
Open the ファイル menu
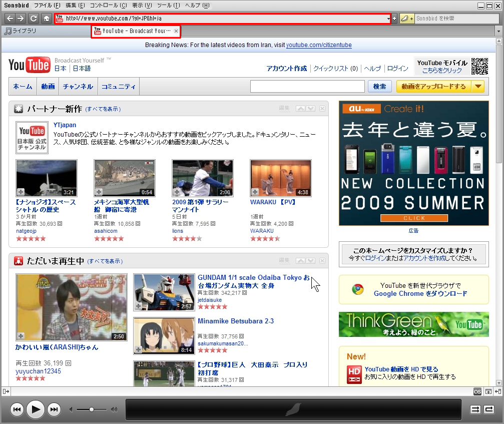pyautogui.click(x=47, y=6)
